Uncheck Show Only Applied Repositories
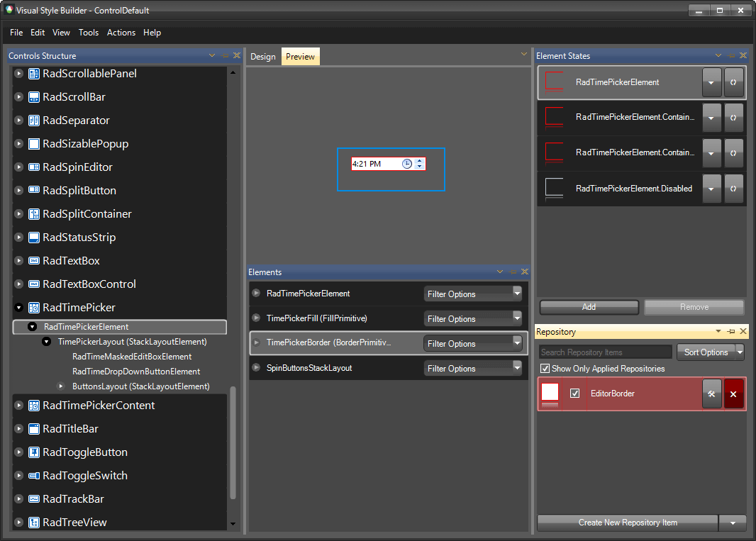 coord(545,368)
